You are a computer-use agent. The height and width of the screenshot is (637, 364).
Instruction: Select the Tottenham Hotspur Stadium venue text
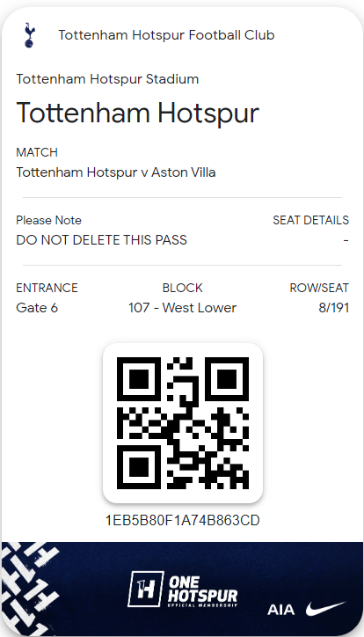(107, 79)
